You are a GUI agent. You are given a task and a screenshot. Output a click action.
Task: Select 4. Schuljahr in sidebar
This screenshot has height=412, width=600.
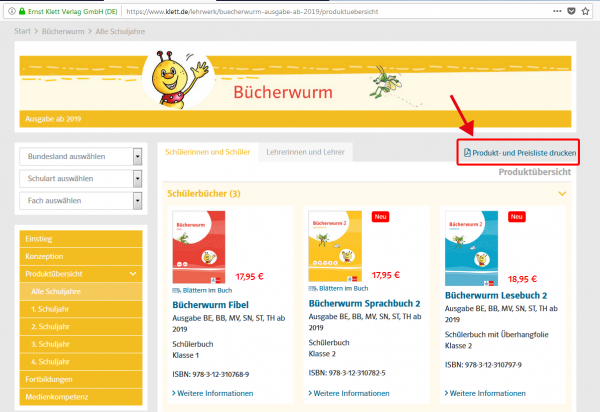pos(81,362)
